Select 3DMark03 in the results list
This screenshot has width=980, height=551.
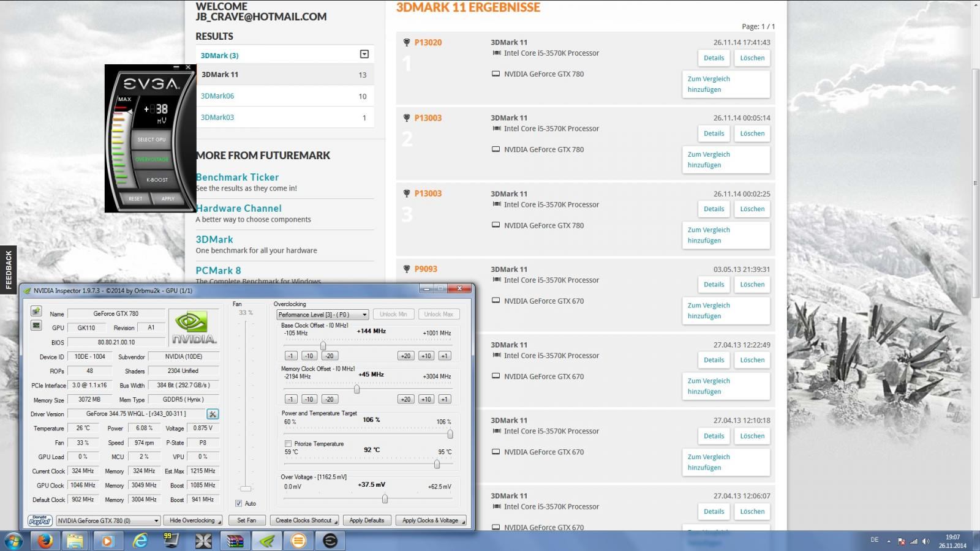(x=285, y=118)
